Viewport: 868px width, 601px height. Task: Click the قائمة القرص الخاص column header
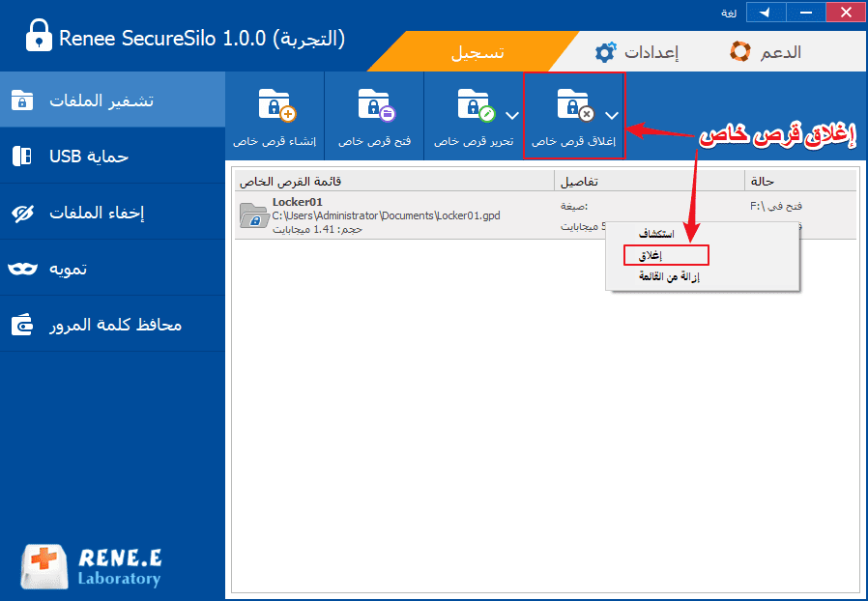(394, 181)
